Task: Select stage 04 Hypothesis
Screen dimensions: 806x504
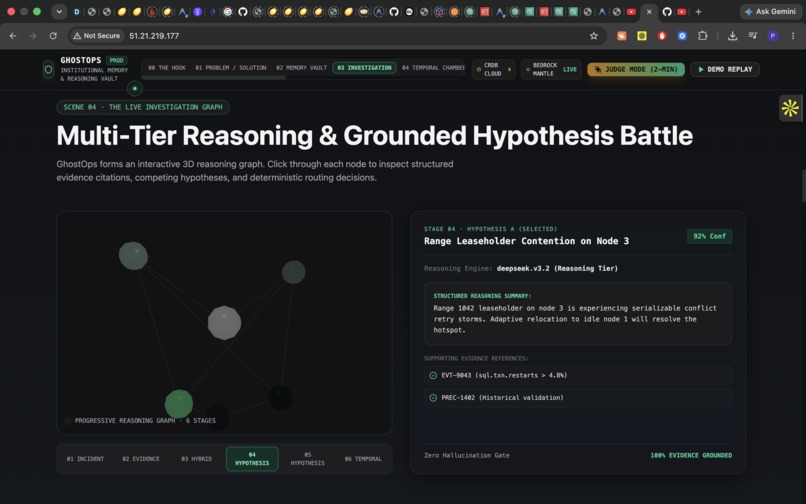Action: [252, 459]
